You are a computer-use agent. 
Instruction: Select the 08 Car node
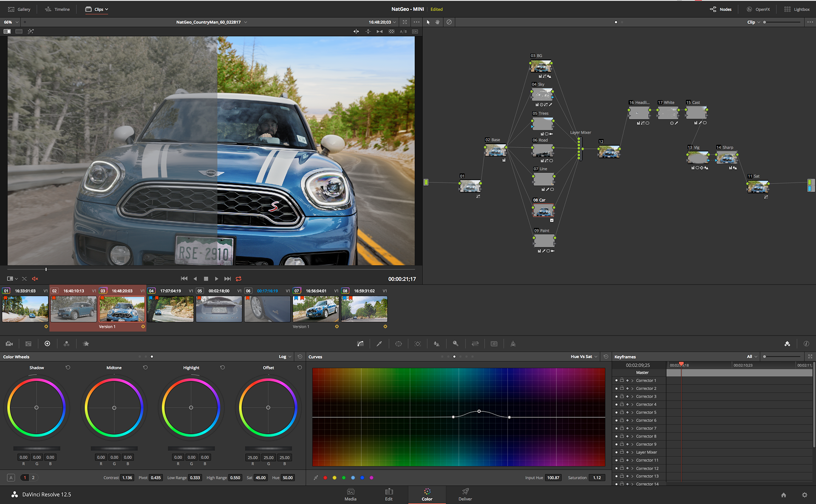pos(543,210)
